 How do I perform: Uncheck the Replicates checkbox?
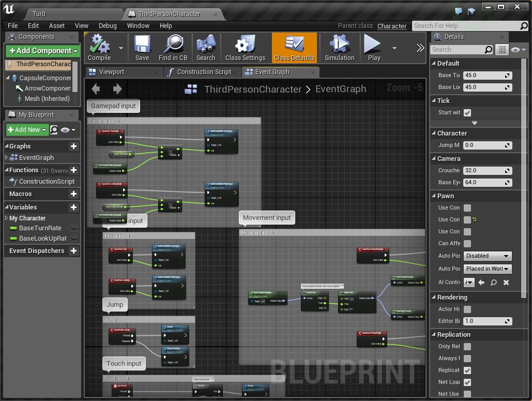point(467,370)
